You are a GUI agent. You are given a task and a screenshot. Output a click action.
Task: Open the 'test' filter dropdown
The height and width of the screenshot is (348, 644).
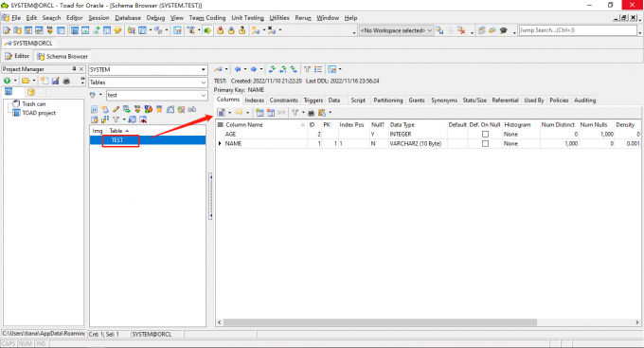pos(203,96)
